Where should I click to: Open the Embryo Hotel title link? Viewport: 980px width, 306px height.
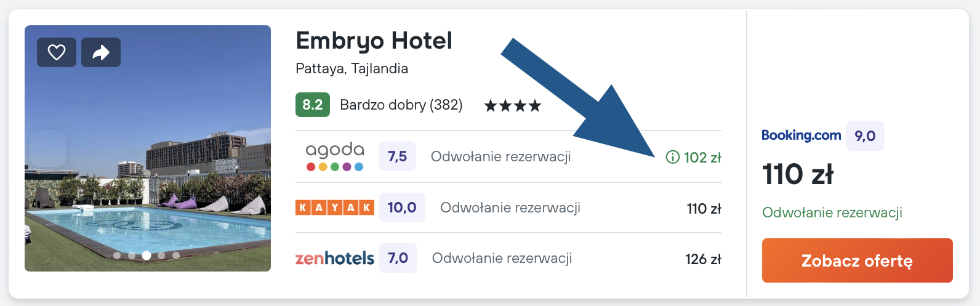coord(374,41)
